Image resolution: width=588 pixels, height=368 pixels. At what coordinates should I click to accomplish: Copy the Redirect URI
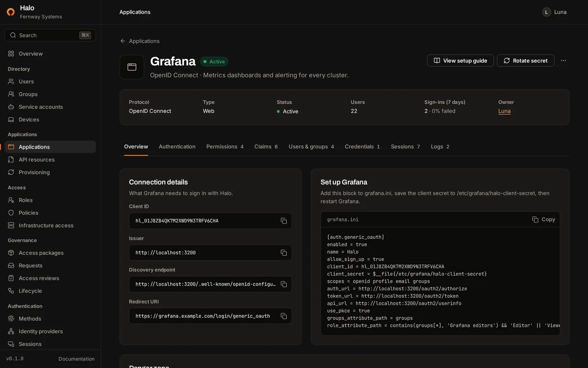point(284,316)
